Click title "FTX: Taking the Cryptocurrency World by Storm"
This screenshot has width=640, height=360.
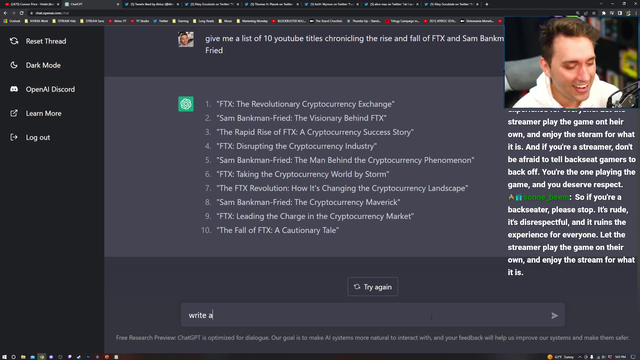click(x=302, y=174)
